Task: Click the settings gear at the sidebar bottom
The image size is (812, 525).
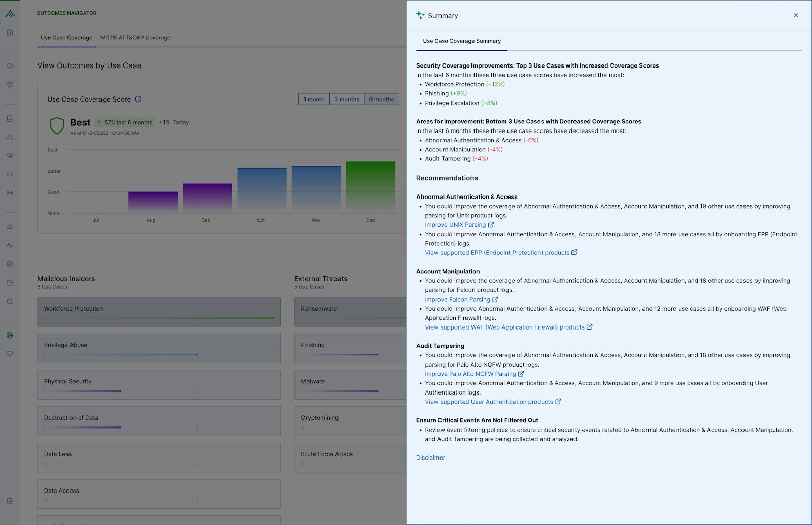Action: pos(10,501)
